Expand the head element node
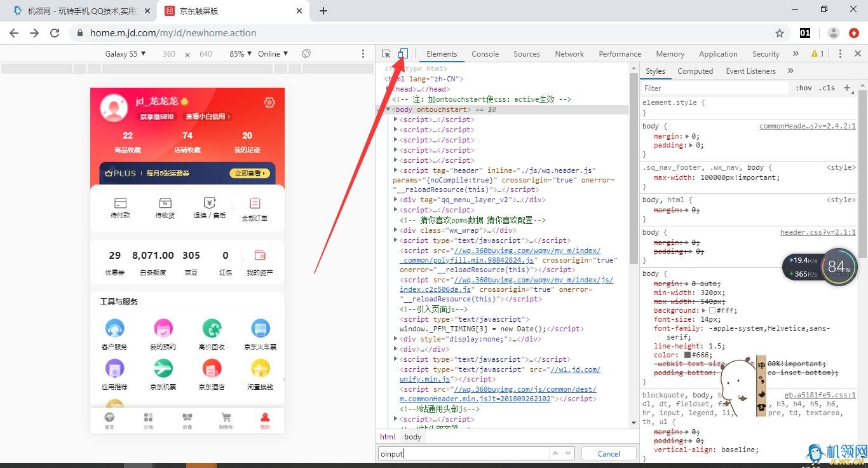This screenshot has height=468, width=868. coord(388,89)
